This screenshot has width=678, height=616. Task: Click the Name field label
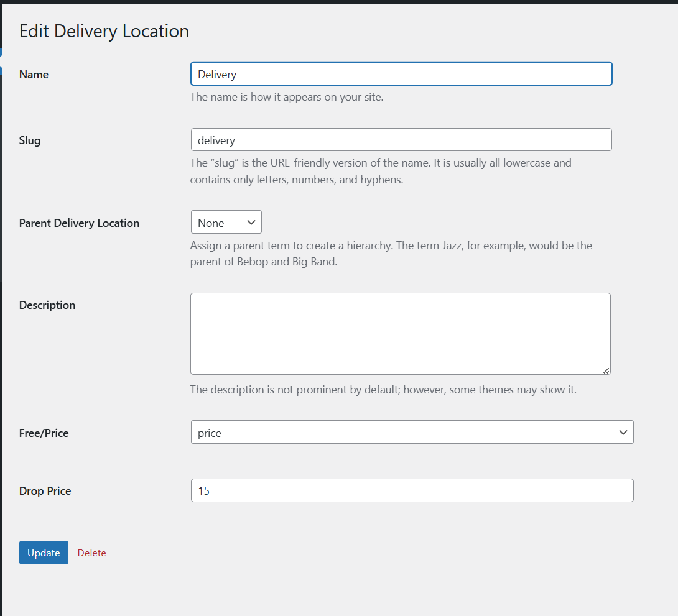point(34,75)
